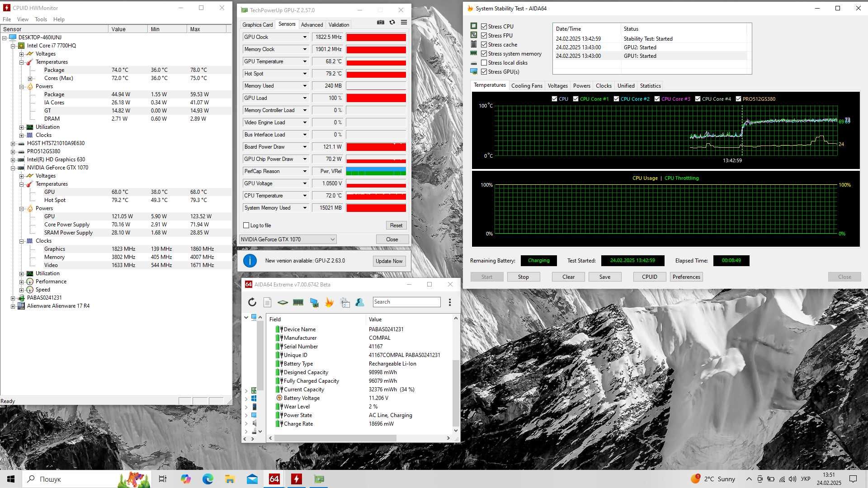Open the Tools menu in HWMonitor
The image size is (868, 488).
coord(41,19)
